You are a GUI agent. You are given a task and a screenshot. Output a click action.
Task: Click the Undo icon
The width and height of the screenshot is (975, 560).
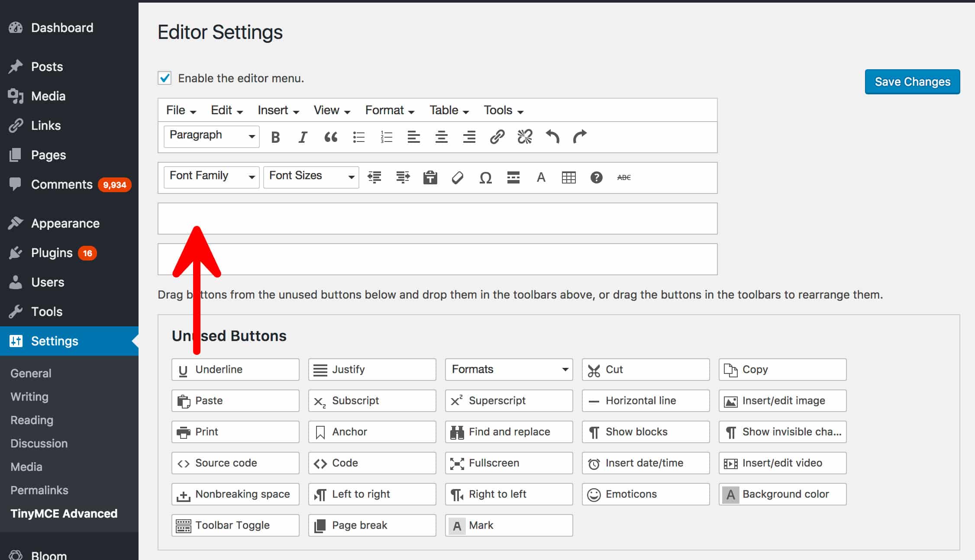(x=552, y=136)
